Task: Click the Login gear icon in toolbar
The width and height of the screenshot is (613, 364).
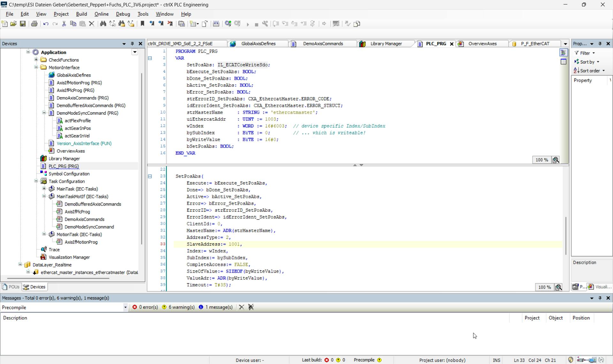Action: click(228, 24)
